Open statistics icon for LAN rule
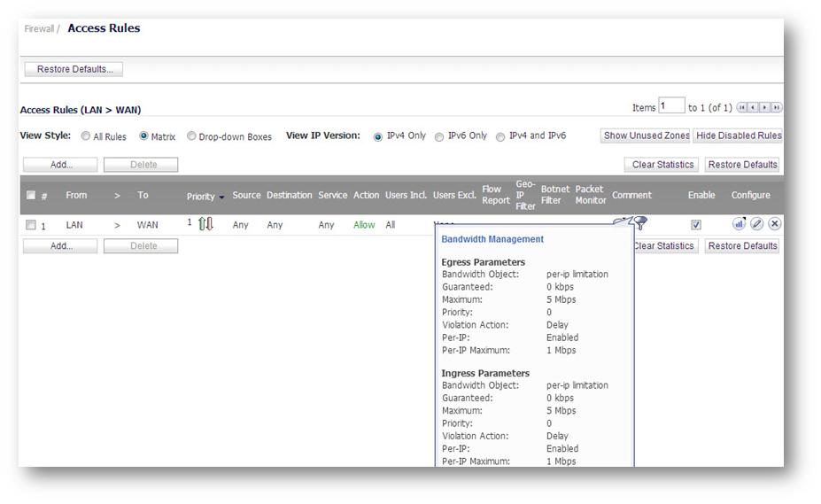The height and width of the screenshot is (504, 821). (x=739, y=224)
